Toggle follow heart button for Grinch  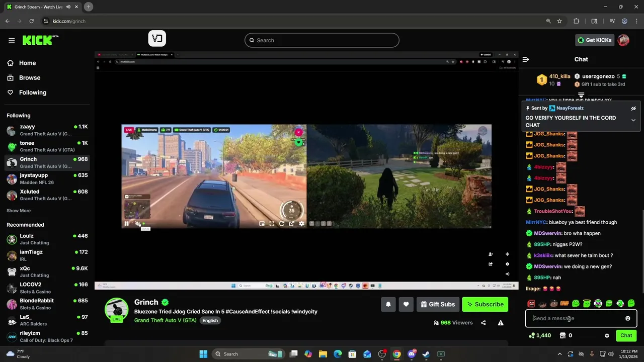[x=406, y=304]
